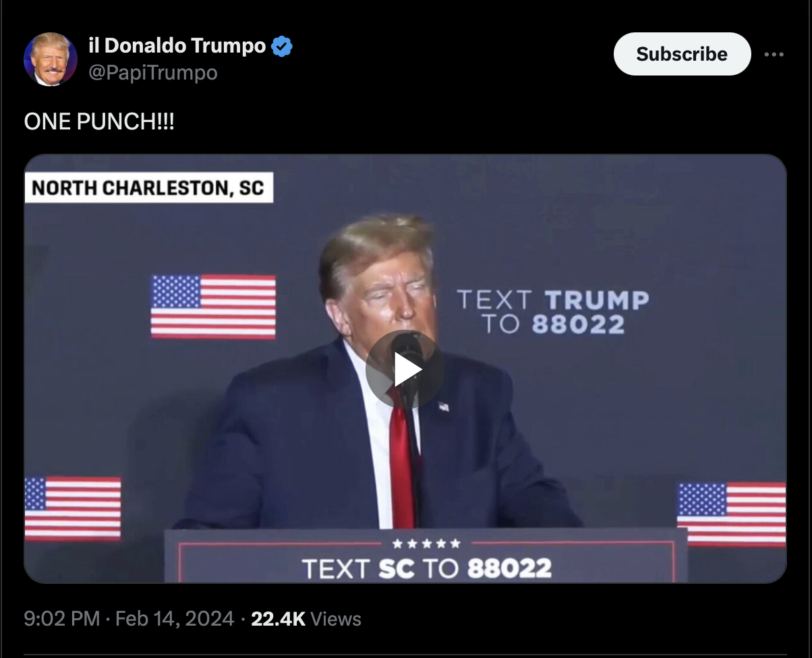The height and width of the screenshot is (658, 812).
Task: View the 22.4K Views count
Action: (x=306, y=619)
